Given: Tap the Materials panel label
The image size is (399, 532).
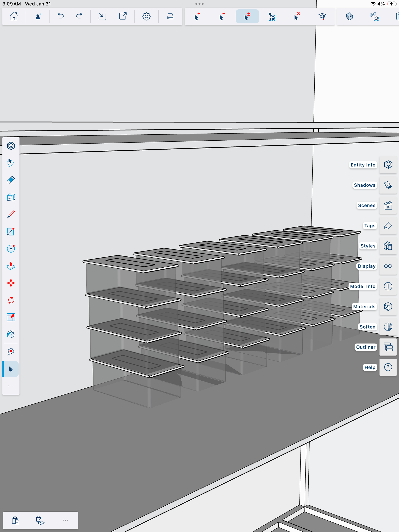Looking at the screenshot, I should point(364,307).
